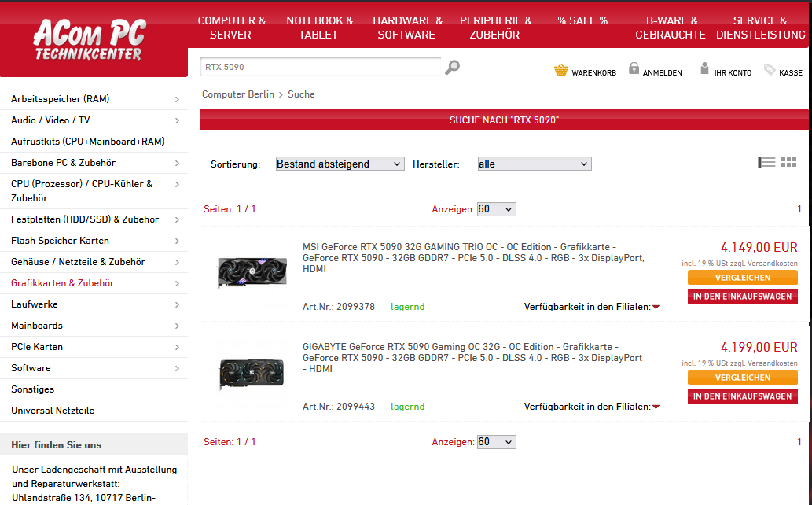Open B-Ware & Gebrauchte menu

(671, 28)
